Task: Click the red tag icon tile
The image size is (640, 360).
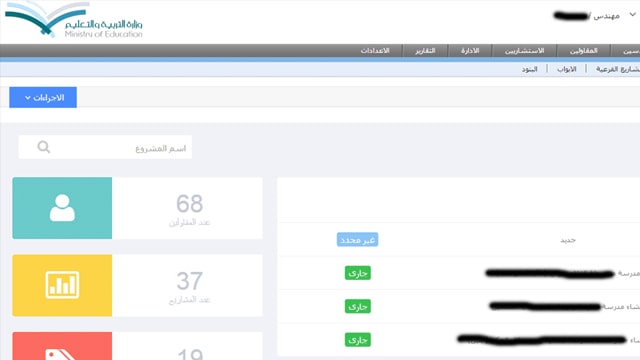Action: [62, 346]
